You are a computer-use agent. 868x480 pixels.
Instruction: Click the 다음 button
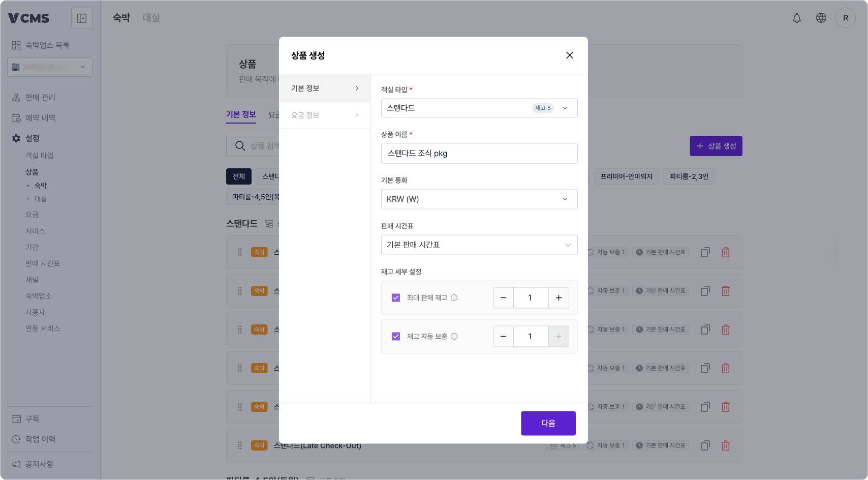click(x=548, y=423)
